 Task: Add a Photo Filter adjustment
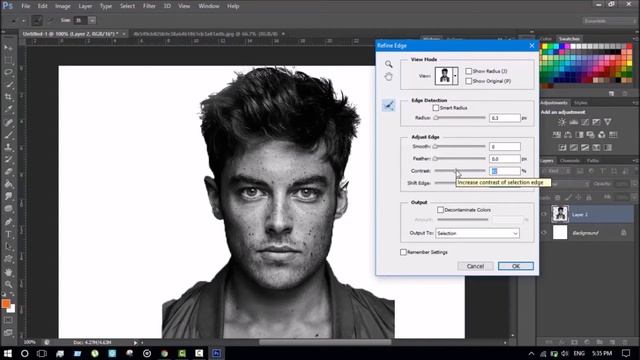click(x=590, y=135)
